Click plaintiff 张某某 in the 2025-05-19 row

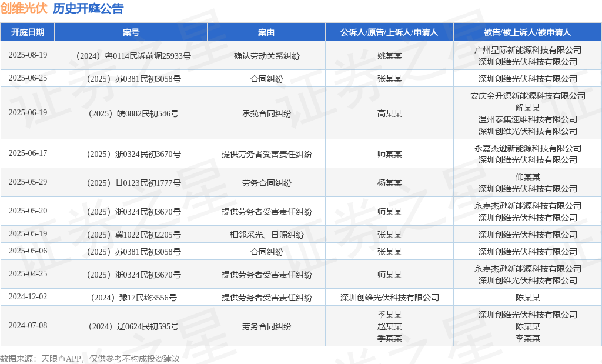(389, 235)
